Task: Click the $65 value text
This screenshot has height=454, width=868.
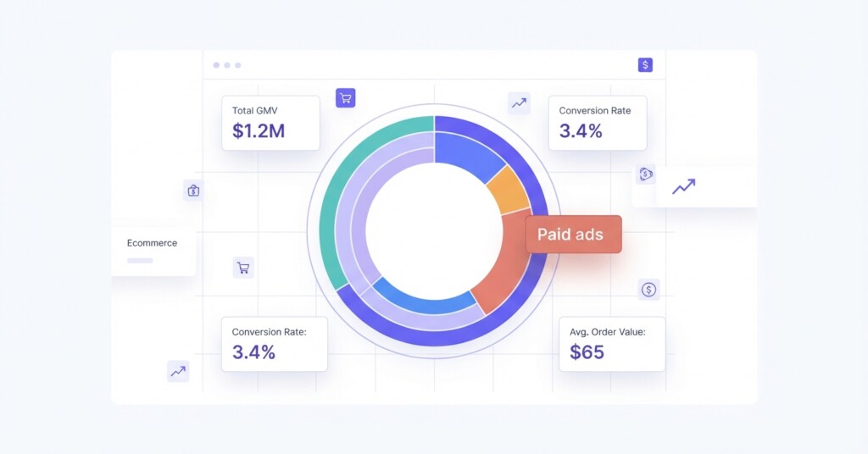Action: tap(587, 352)
